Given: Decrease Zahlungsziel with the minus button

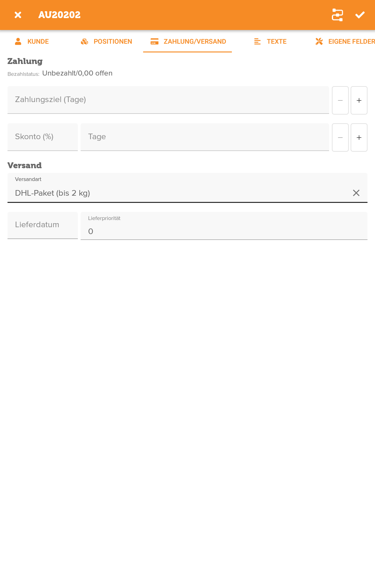Looking at the screenshot, I should (340, 100).
